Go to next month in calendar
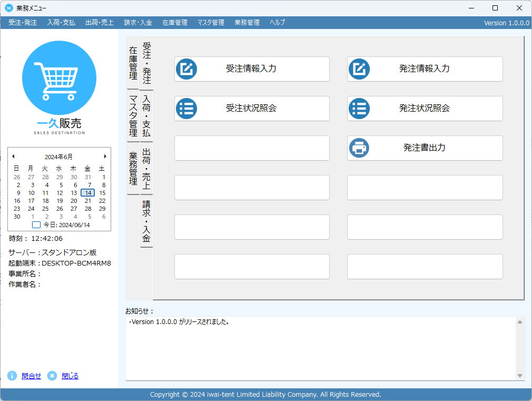 tap(105, 156)
